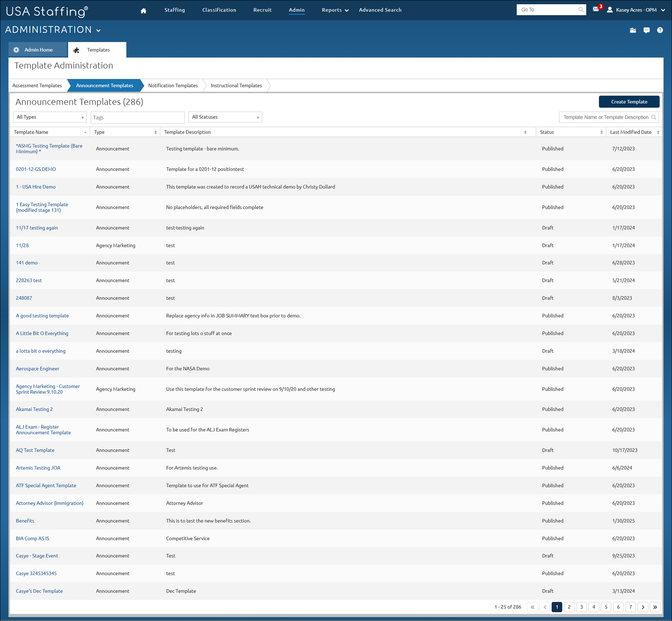This screenshot has height=621, width=672.
Task: Jump to the last results page with double arrows
Action: pyautogui.click(x=655, y=607)
